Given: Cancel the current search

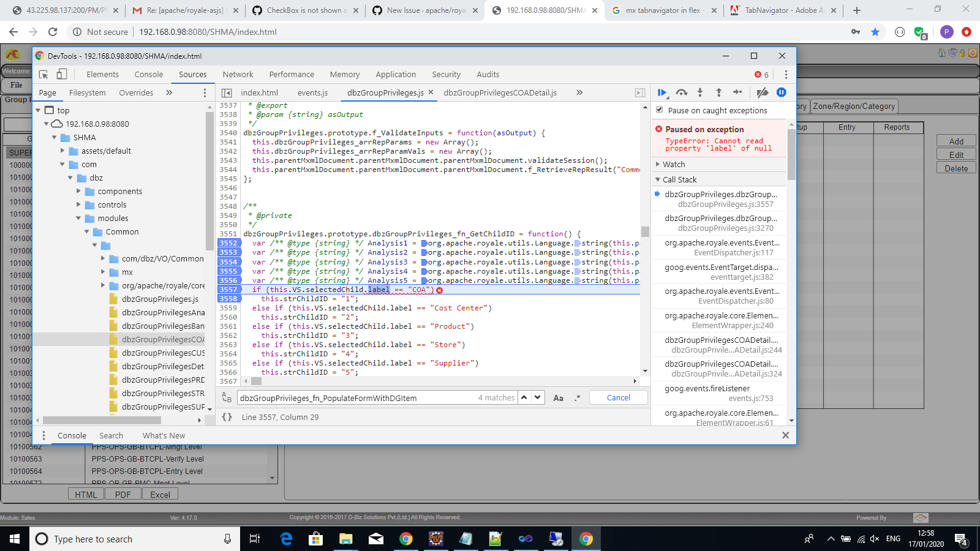Looking at the screenshot, I should [618, 397].
